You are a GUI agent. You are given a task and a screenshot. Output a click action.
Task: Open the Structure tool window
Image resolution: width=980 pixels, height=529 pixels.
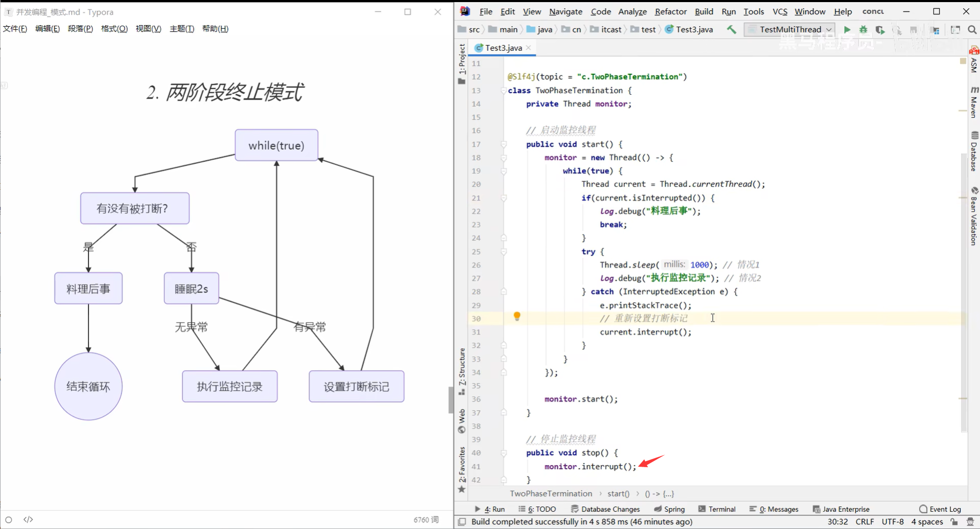click(461, 371)
